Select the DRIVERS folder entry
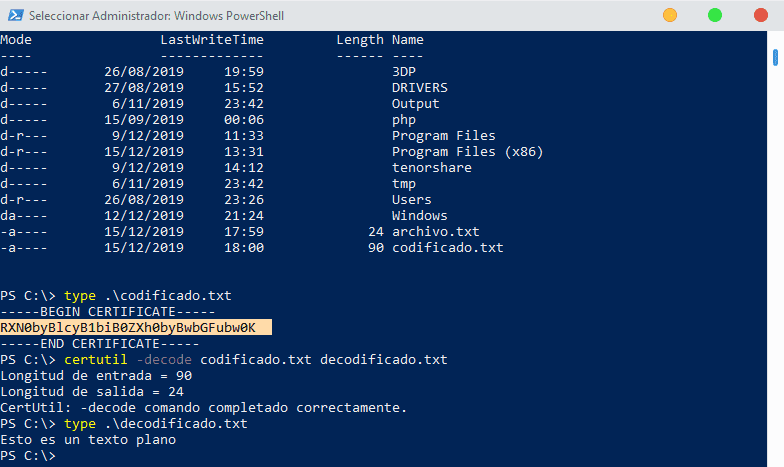Image resolution: width=784 pixels, height=467 pixels. (x=420, y=88)
